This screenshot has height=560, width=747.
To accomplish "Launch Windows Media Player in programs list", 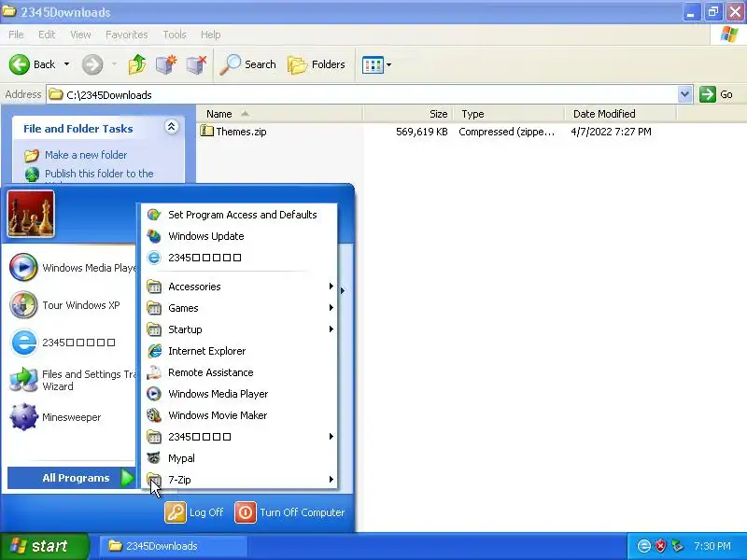I will (239, 394).
